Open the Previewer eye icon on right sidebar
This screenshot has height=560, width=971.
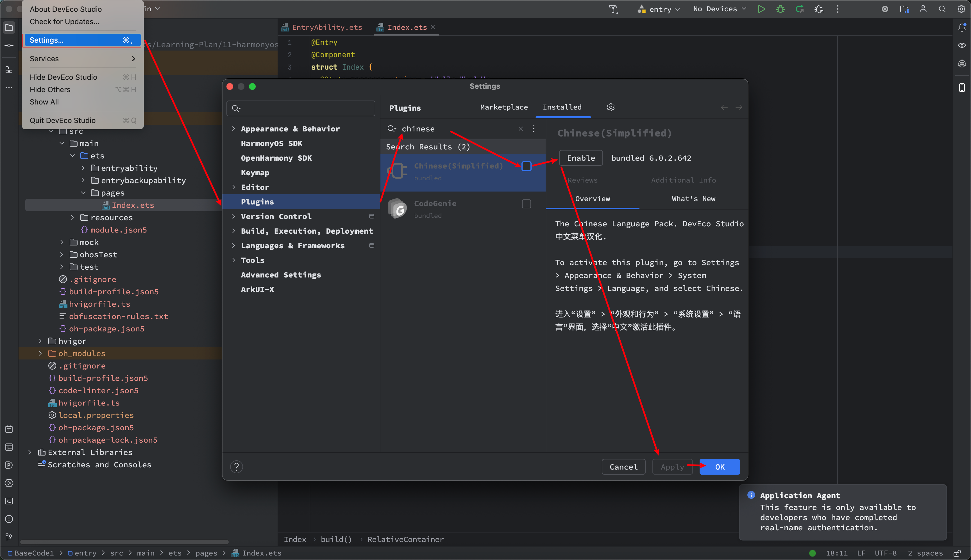click(962, 45)
